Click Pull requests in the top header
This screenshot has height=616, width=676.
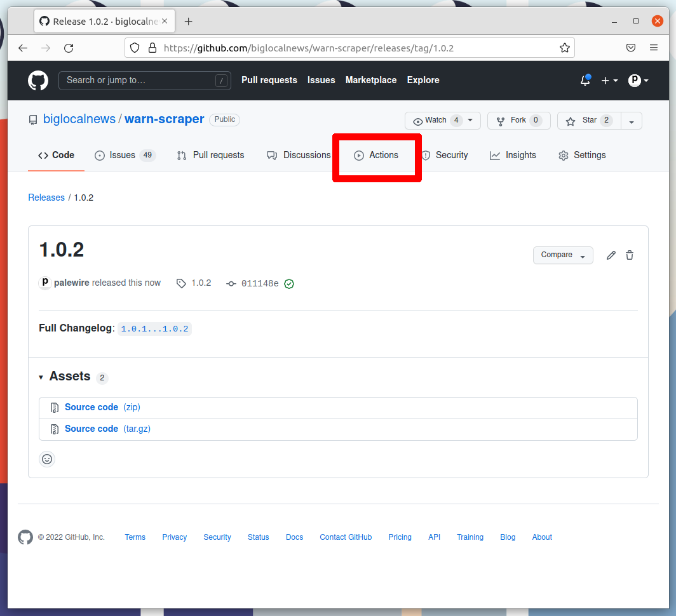[269, 80]
